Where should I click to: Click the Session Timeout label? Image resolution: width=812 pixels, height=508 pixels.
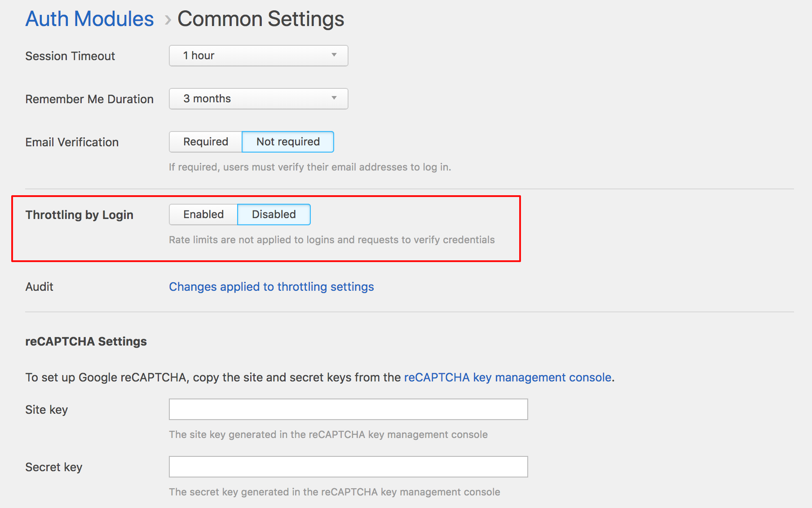pyautogui.click(x=70, y=56)
